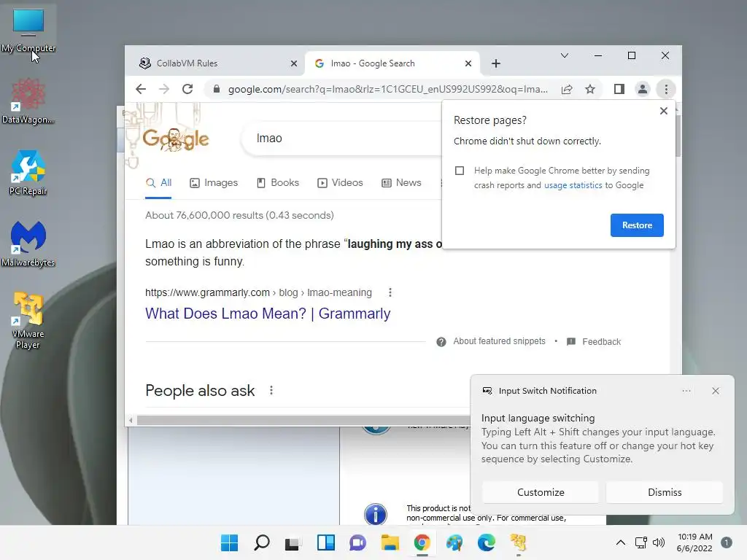Open the notification count badge
Image resolution: width=747 pixels, height=560 pixels.
coord(727,542)
